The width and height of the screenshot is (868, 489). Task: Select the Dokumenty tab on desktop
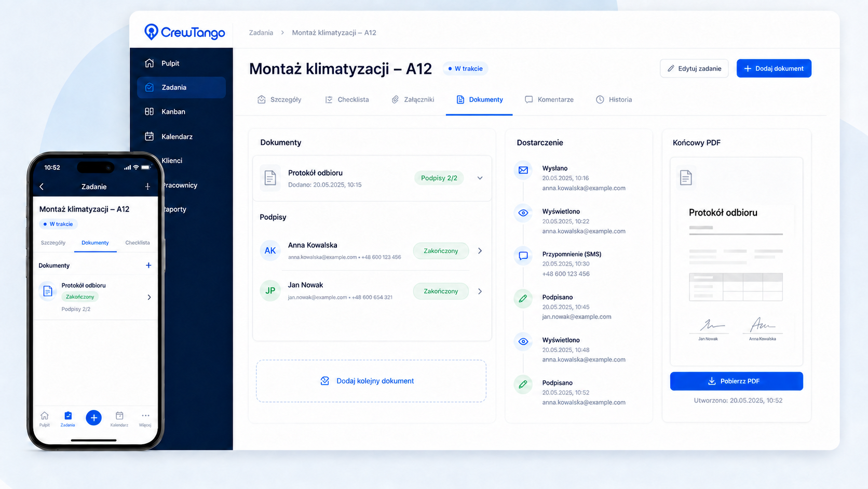[479, 100]
